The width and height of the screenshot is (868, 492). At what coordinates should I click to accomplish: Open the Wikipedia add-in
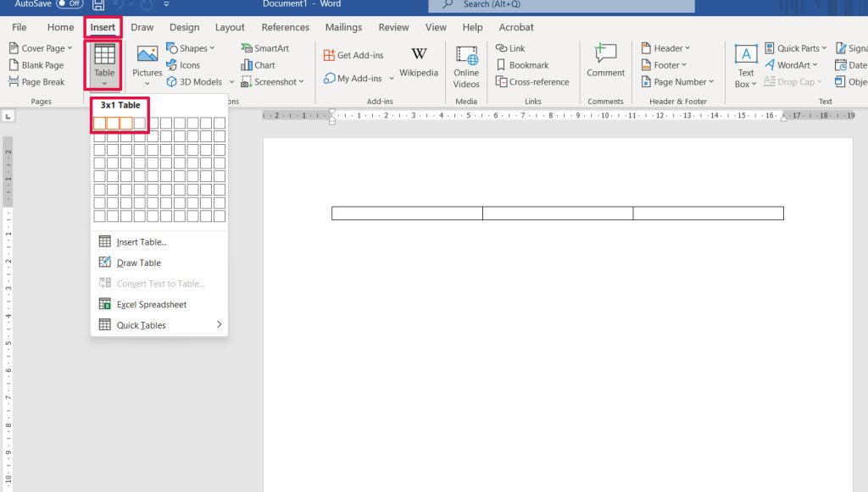coord(419,62)
